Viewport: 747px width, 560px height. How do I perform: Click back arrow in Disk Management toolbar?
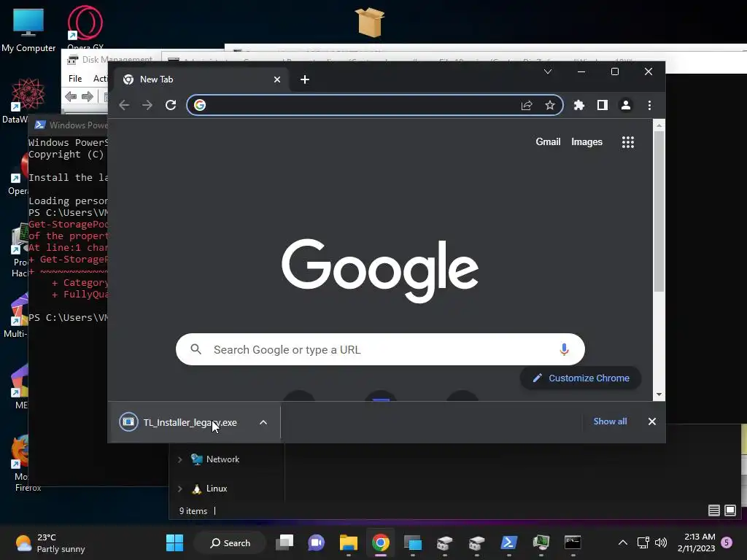click(x=71, y=97)
